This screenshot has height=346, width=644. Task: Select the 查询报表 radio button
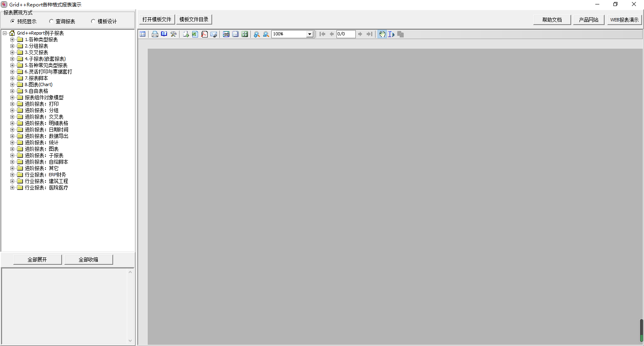[x=51, y=21]
